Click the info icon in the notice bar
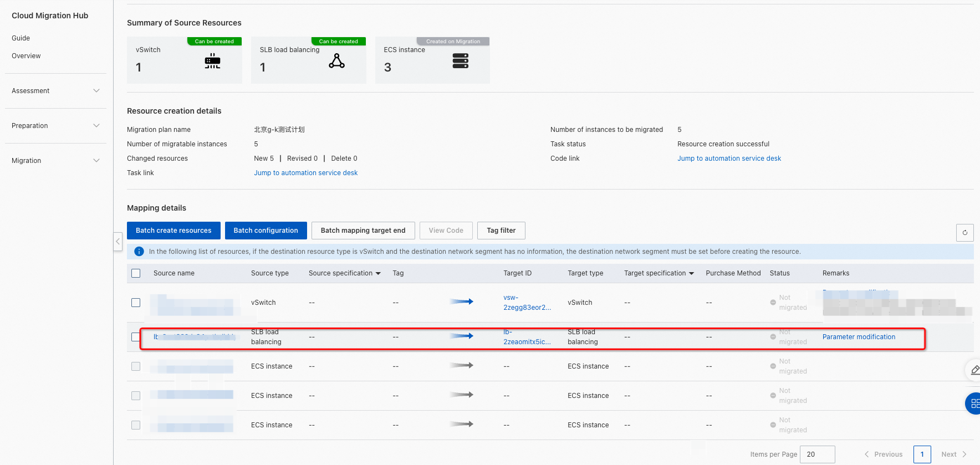 [x=139, y=252]
